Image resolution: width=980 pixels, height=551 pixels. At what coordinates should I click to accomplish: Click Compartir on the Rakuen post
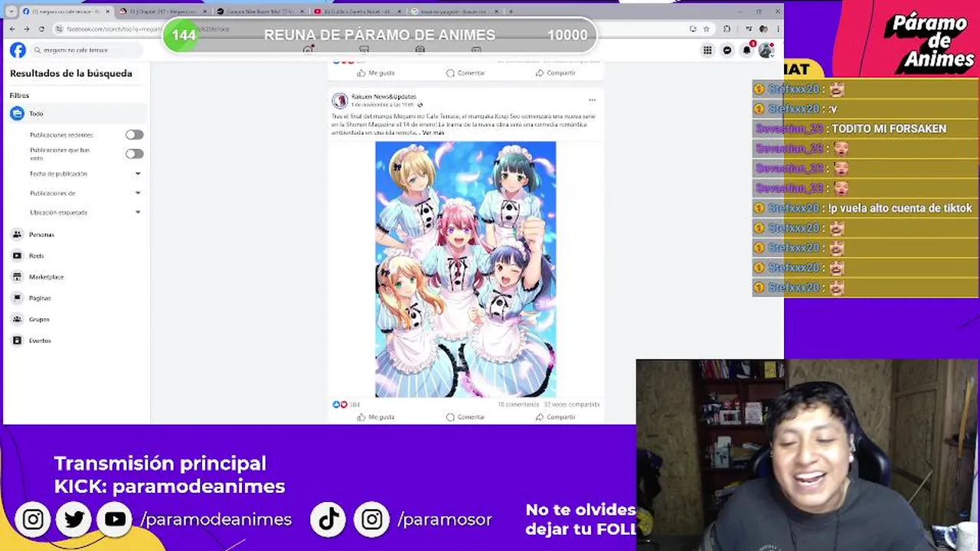coord(555,417)
